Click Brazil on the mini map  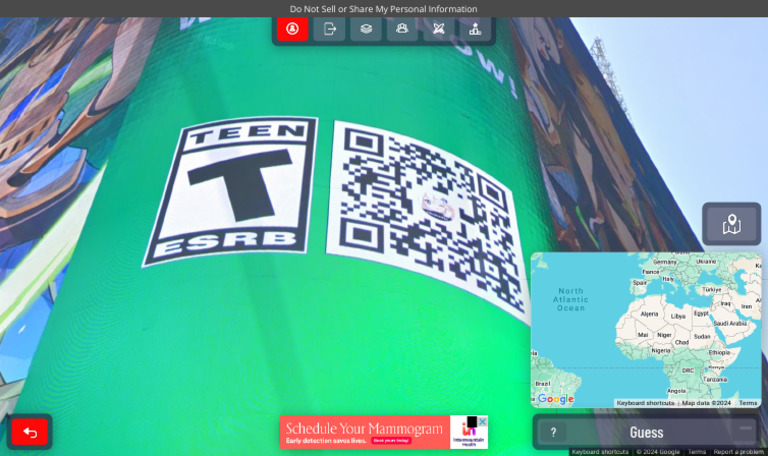point(542,384)
